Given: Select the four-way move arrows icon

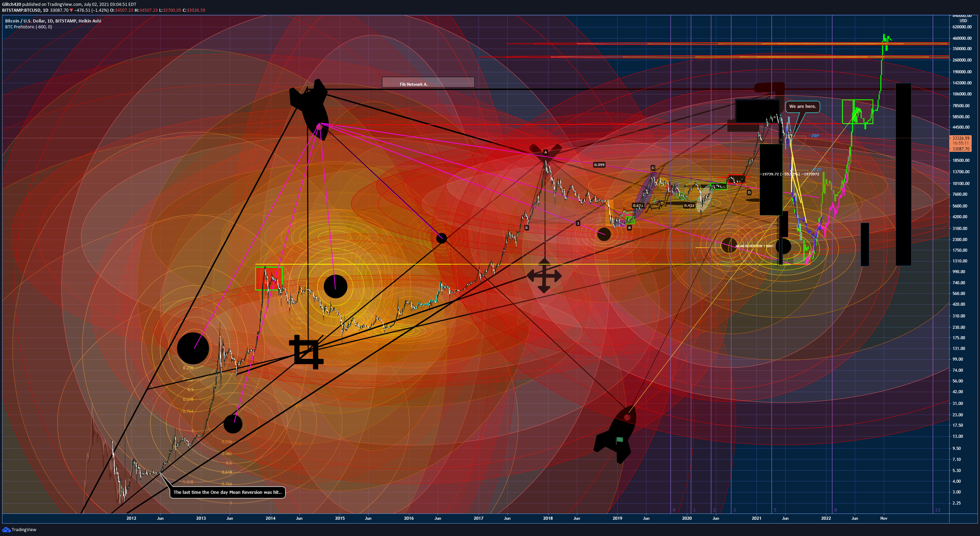Looking at the screenshot, I should pyautogui.click(x=544, y=276).
